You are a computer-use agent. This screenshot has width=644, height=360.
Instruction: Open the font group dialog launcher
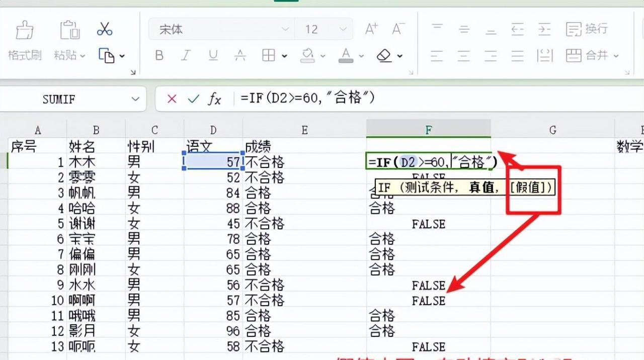(411, 72)
